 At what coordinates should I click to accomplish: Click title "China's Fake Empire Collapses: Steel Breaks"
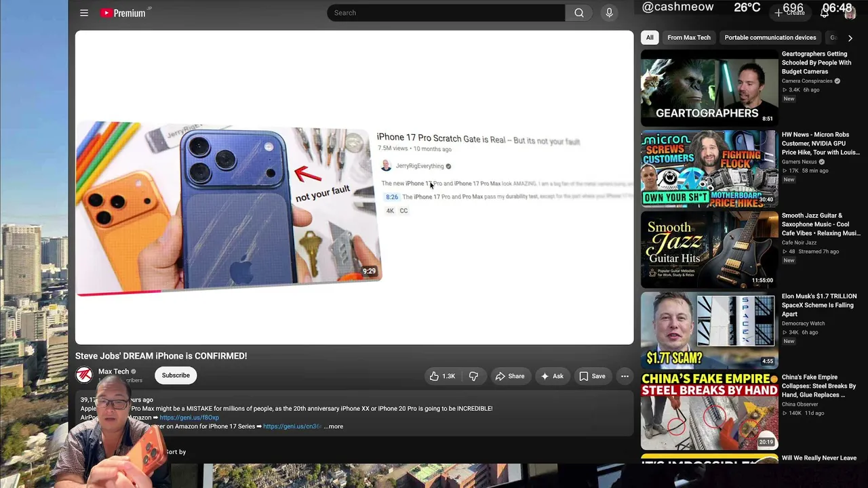click(x=819, y=386)
